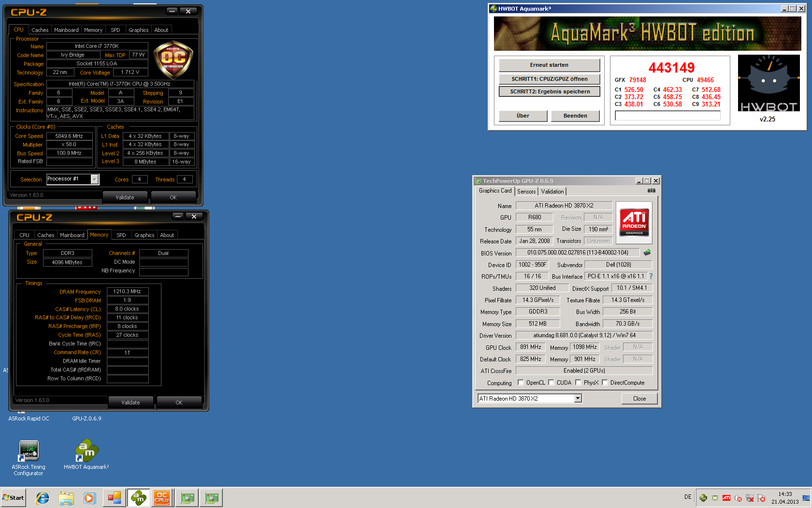
Task: Expand the ATI Radeon HD 3870 X2 card dropdown
Action: pos(578,398)
